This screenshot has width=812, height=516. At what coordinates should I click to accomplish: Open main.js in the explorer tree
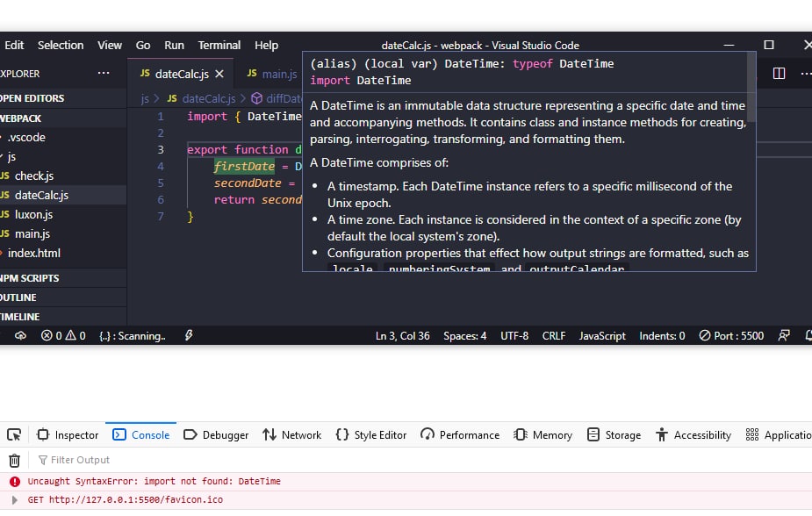[x=63, y=234]
